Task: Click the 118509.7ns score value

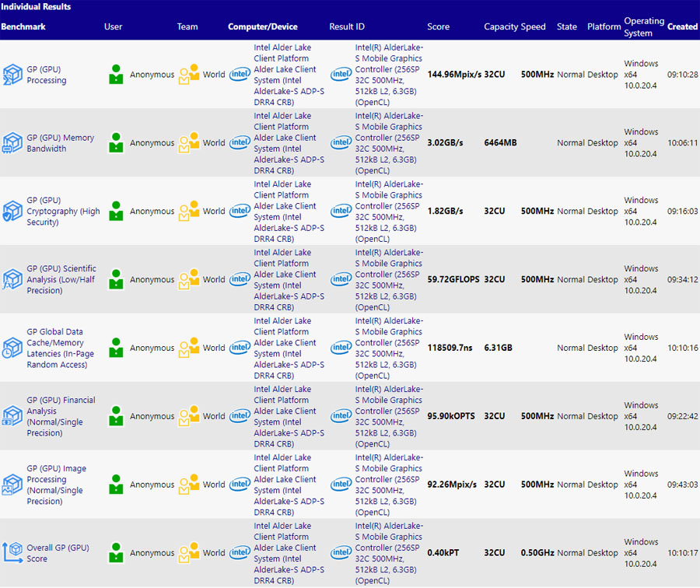Action: (450, 348)
